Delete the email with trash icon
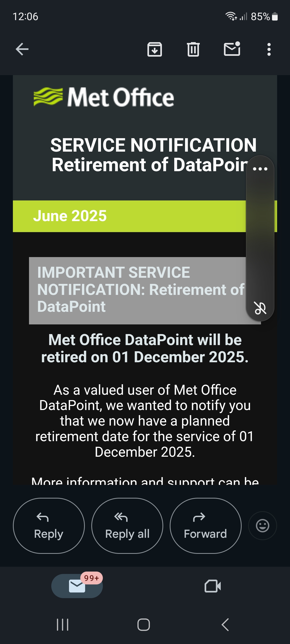This screenshot has height=644, width=290. (x=193, y=49)
